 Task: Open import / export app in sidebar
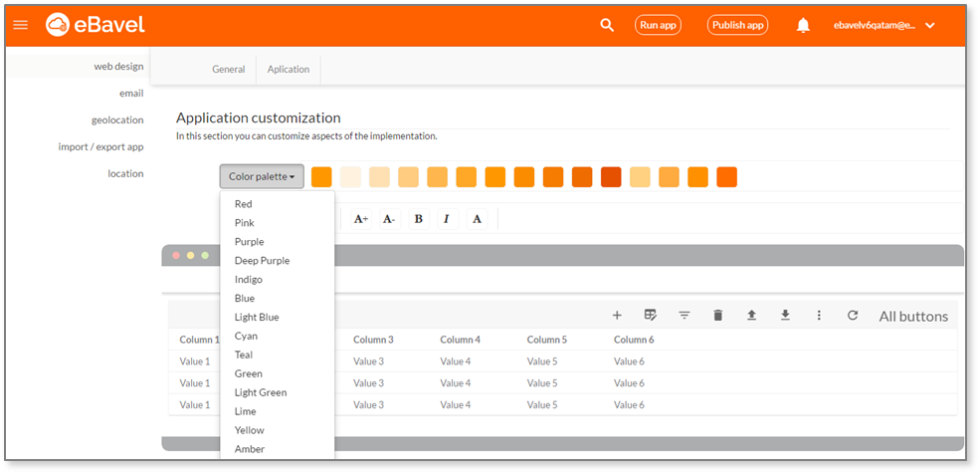click(100, 147)
